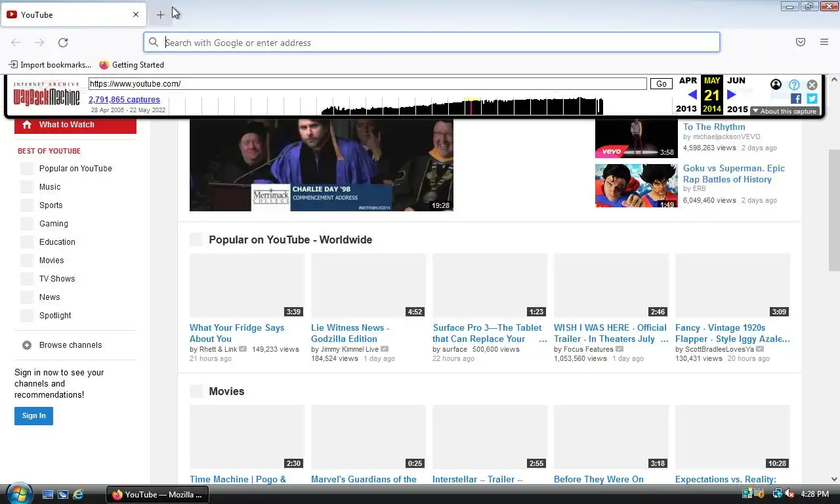This screenshot has width=840, height=504.
Task: Open Interstellar Trailer video title
Action: tap(478, 480)
